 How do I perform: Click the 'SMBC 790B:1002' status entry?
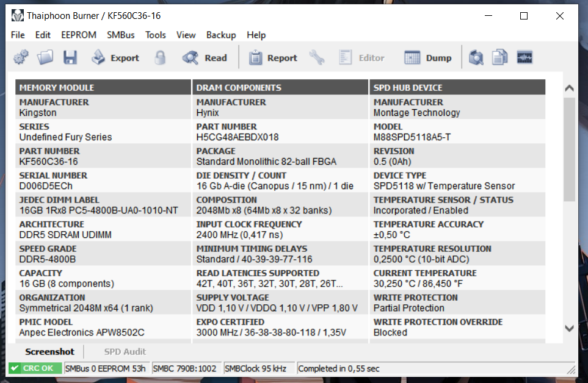tap(185, 368)
